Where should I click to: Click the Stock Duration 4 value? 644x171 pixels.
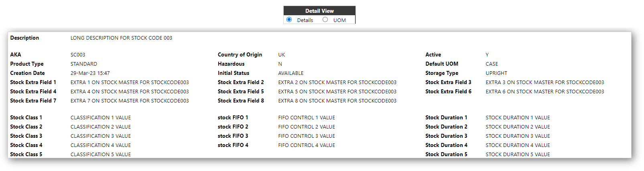point(518,145)
